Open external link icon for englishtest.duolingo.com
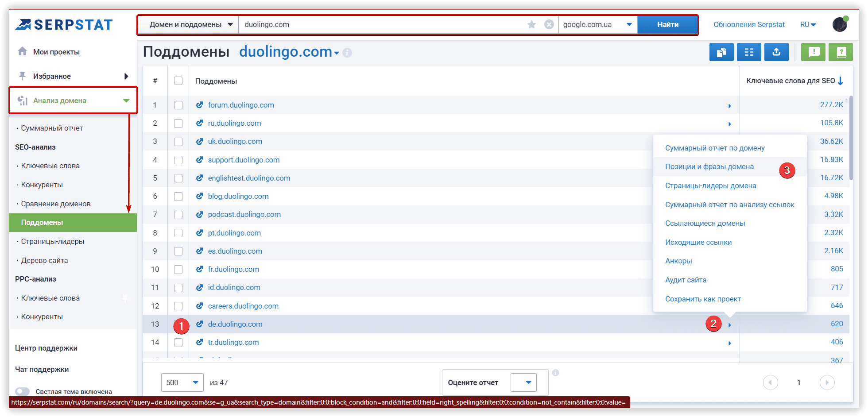The image size is (868, 417). tap(200, 178)
